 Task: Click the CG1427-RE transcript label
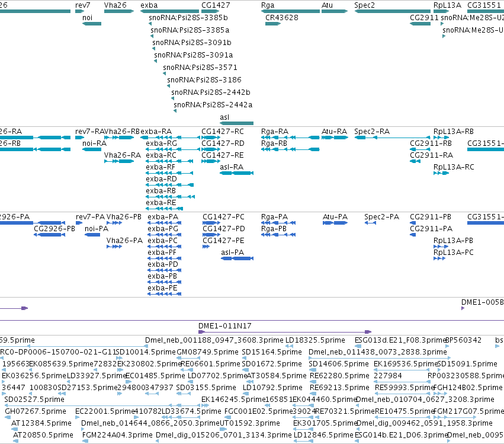(223, 155)
